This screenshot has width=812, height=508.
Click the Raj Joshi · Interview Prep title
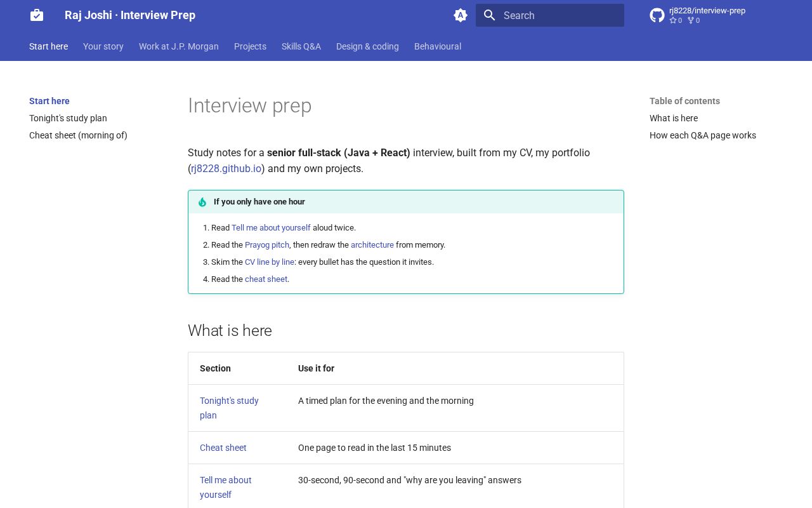tap(130, 15)
